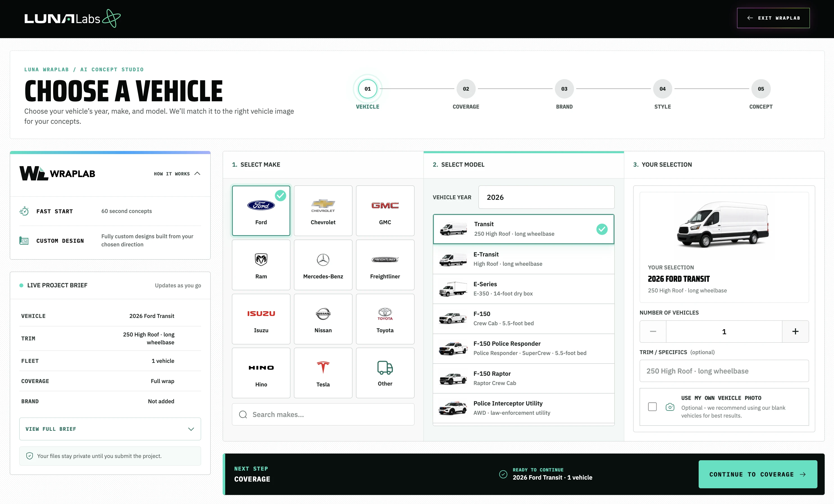Screen dimensions: 834x504
Task: Enable Use My Own Vehicle Photo checkbox
Action: [652, 407]
